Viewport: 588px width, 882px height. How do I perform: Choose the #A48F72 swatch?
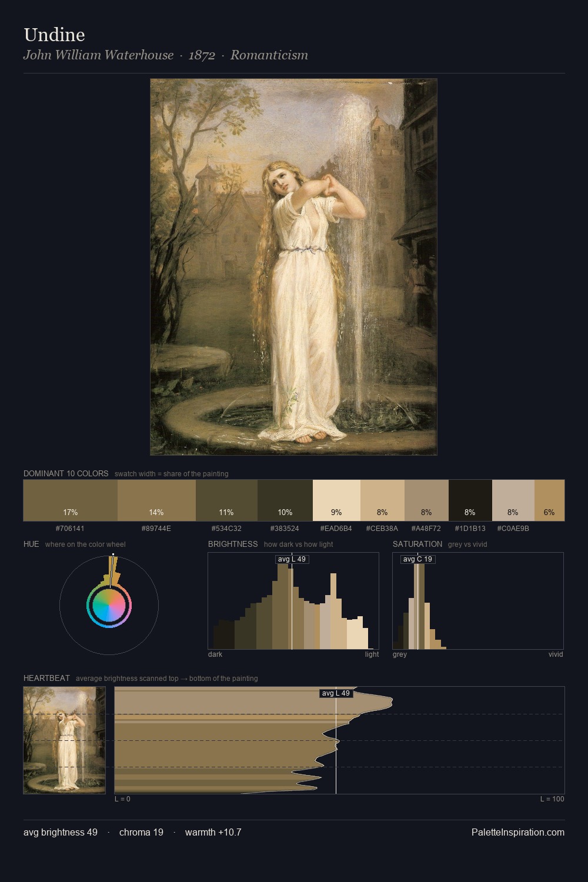click(x=426, y=500)
